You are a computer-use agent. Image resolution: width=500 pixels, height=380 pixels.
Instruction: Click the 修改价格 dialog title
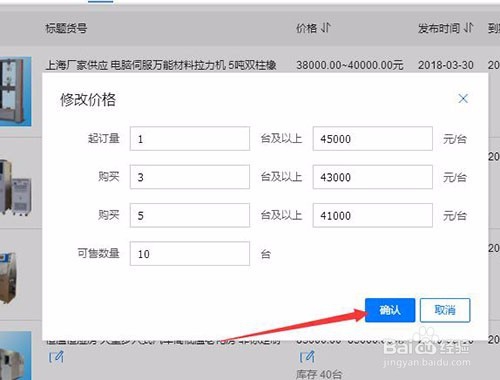88,99
